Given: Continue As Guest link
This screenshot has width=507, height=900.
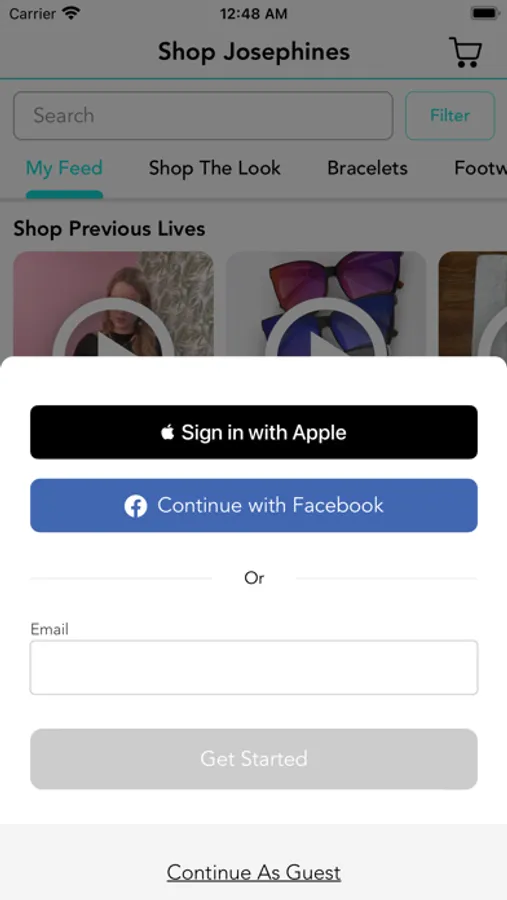Looking at the screenshot, I should (x=254, y=872).
